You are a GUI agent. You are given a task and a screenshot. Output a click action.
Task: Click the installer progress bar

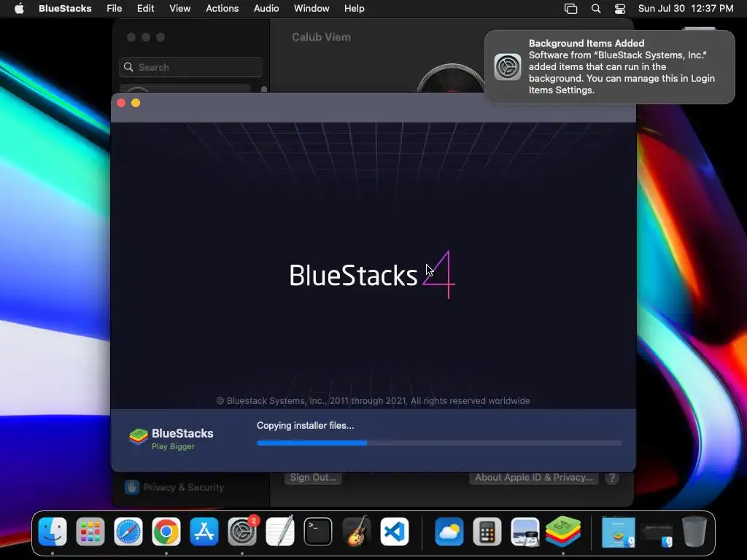tap(438, 443)
